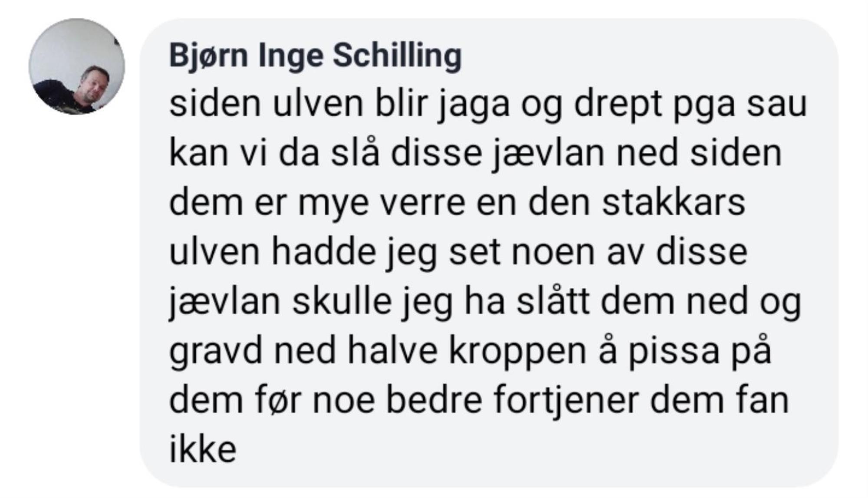Click the word "stakkars" in the comment

coord(674,203)
